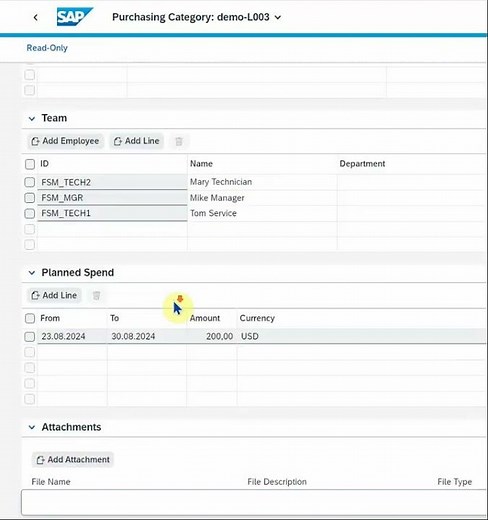This screenshot has height=520, width=488.
Task: Click the File Name column header
Action: coord(51,482)
